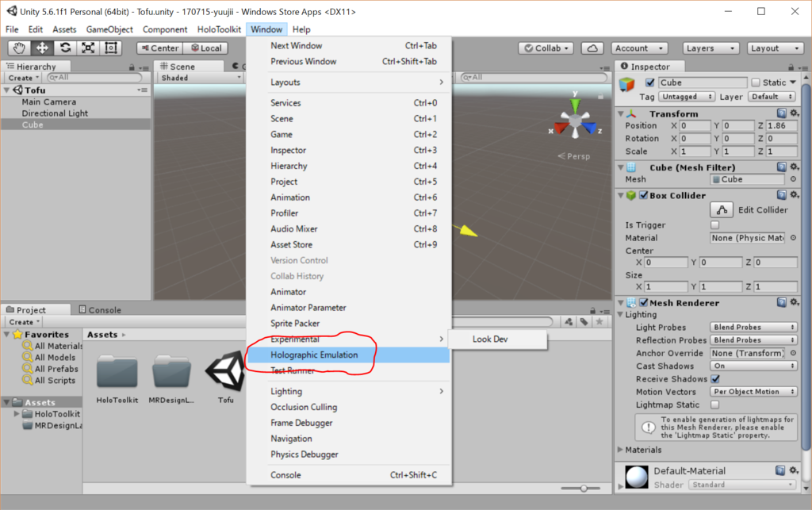Open the Layouts submenu
The height and width of the screenshot is (510, 812).
coord(349,82)
